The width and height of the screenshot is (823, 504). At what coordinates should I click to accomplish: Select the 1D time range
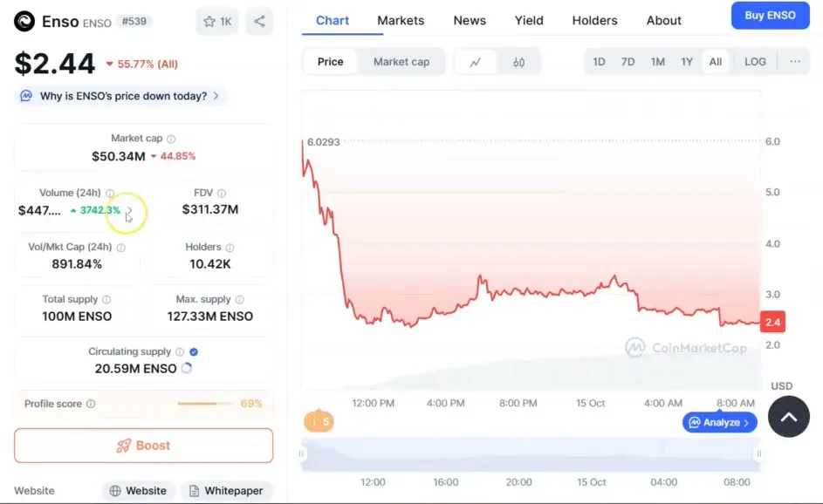pos(599,62)
